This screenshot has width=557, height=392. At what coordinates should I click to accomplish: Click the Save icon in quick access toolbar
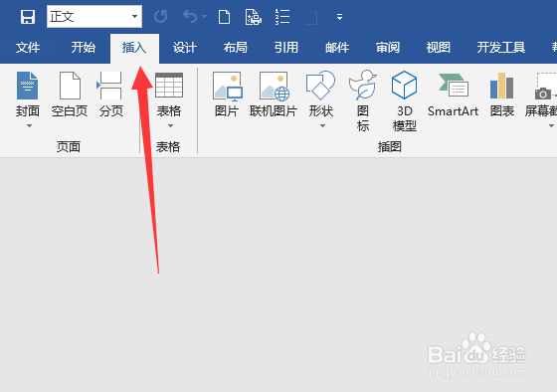tap(28, 17)
